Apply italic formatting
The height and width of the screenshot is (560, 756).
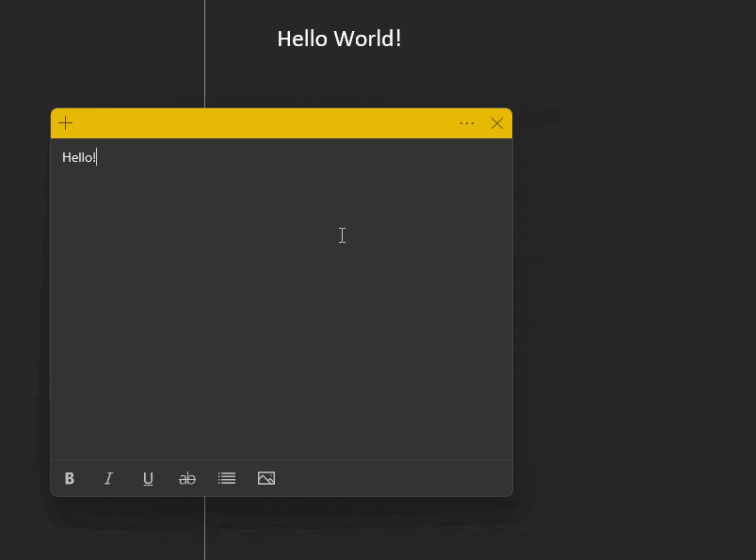[108, 478]
